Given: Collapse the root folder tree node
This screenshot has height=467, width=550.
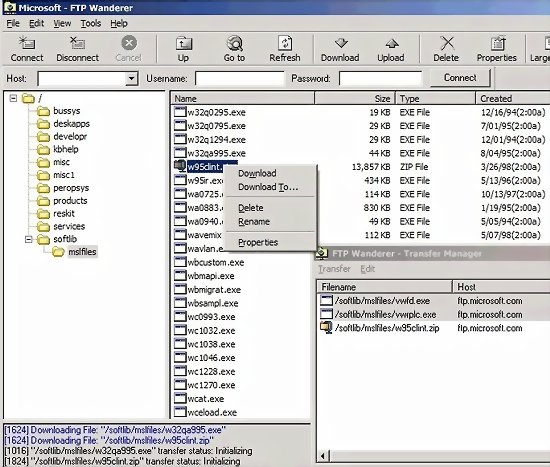Looking at the screenshot, I should pos(13,98).
